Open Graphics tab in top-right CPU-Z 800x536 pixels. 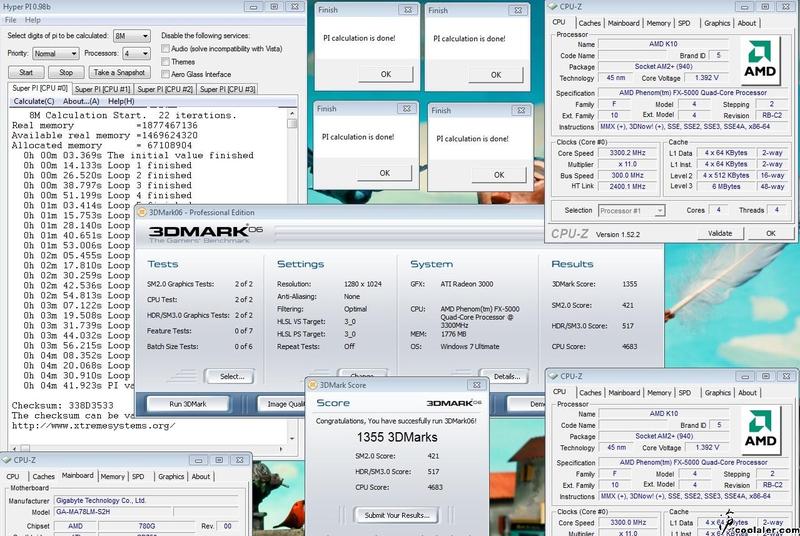[x=717, y=23]
